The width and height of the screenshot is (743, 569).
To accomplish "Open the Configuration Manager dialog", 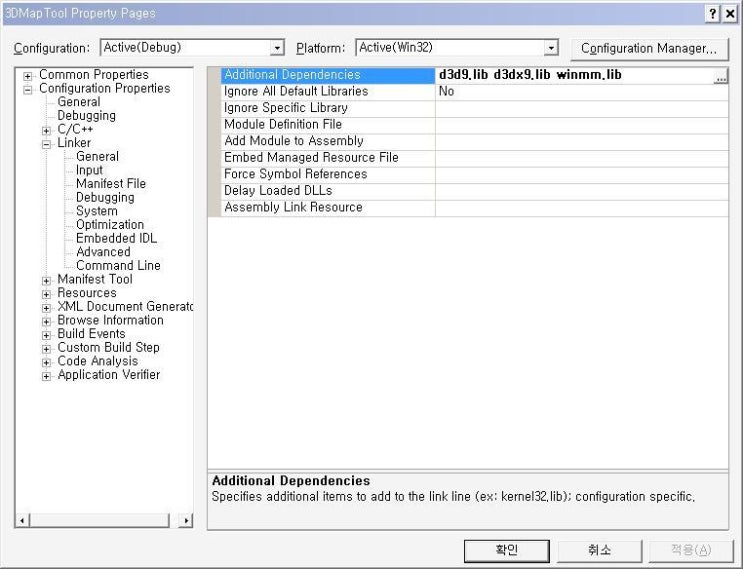I will (648, 48).
